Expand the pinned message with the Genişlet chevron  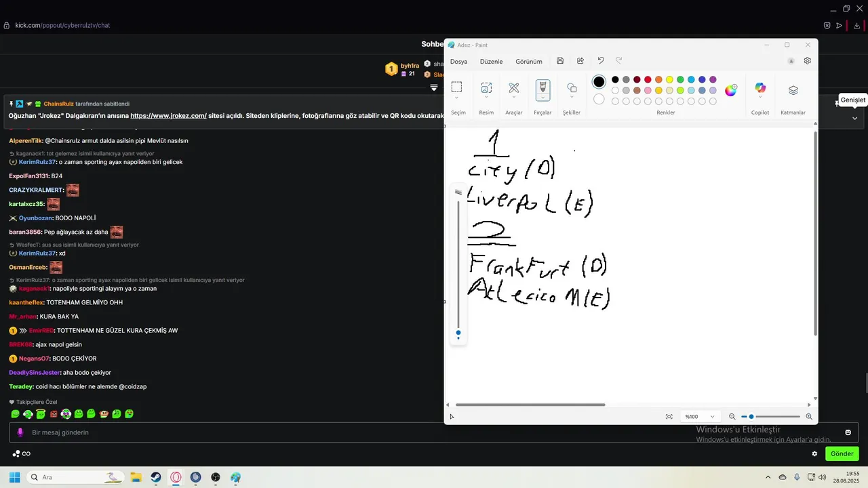(854, 118)
